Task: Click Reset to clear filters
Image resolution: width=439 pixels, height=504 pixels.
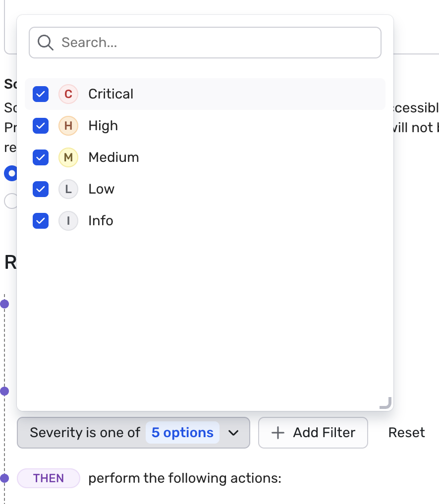Action: click(406, 433)
